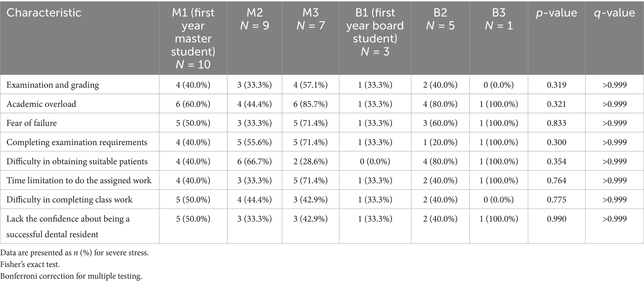Click Time limitation to do the assigned work

click(x=79, y=180)
